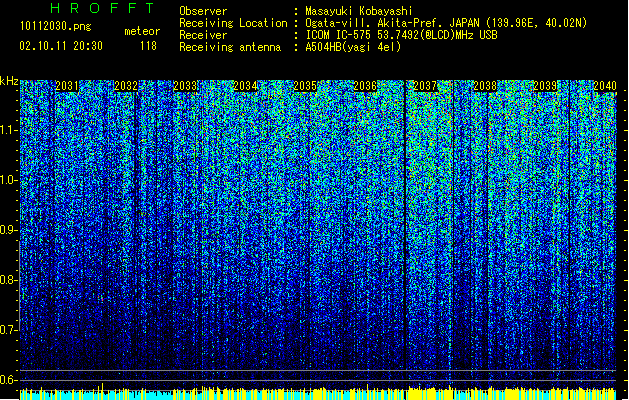Click the observer name Masayuki Kobayashi
The height and width of the screenshot is (400, 629).
(x=359, y=11)
